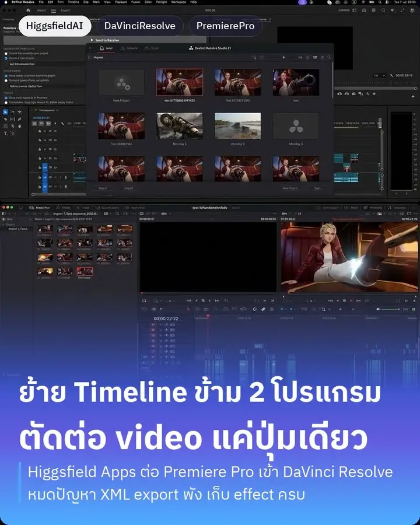Viewport: 420px width, 525px height.
Task: Open the Fusion menu in the menu bar
Action: point(136,2)
